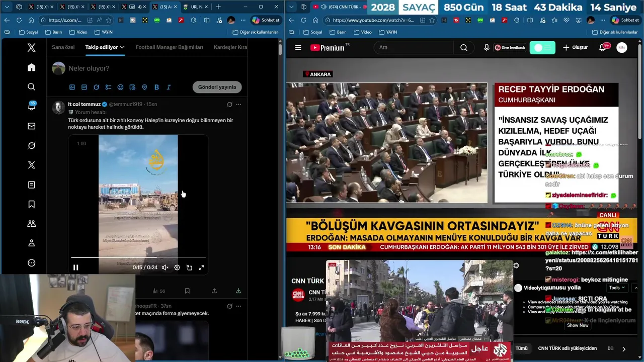Open Sosyal bookmarks folder in left browser
Image resolution: width=644 pixels, height=362 pixels.
(x=28, y=32)
